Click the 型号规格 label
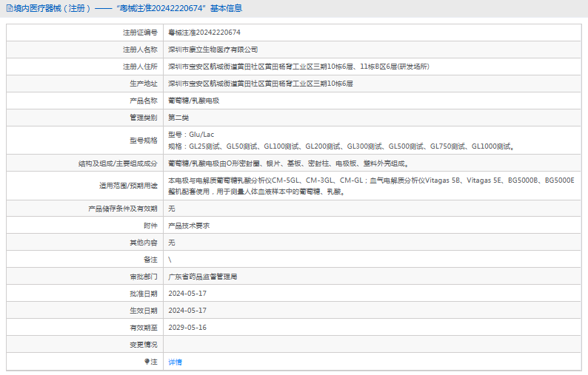Image resolution: width=588 pixels, height=375 pixels. (144, 141)
